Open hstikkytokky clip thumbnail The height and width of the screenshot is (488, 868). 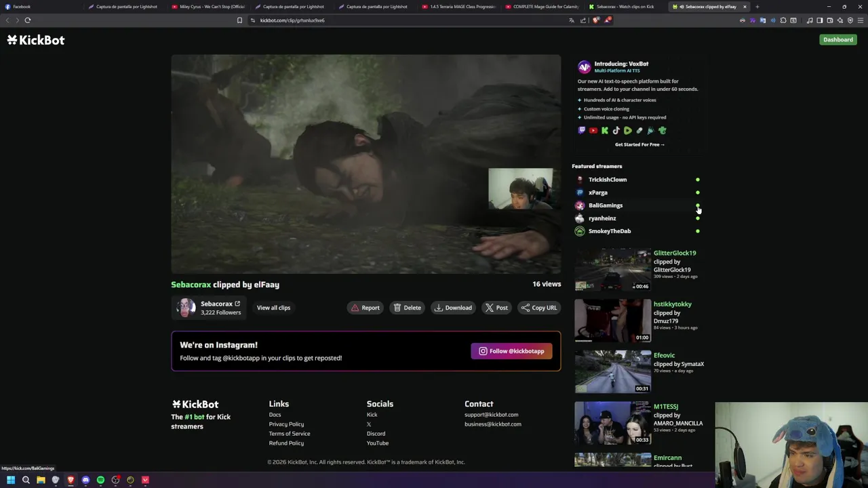click(x=613, y=321)
